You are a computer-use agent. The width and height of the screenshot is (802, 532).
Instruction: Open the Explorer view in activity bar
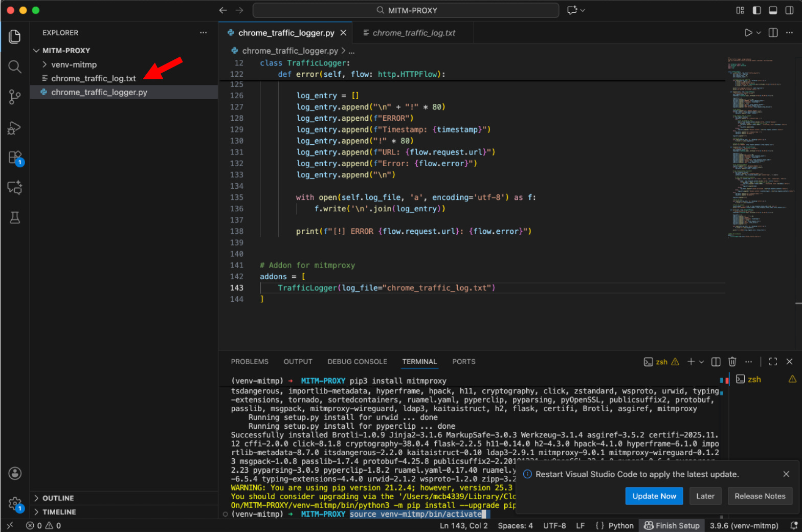[x=15, y=37]
